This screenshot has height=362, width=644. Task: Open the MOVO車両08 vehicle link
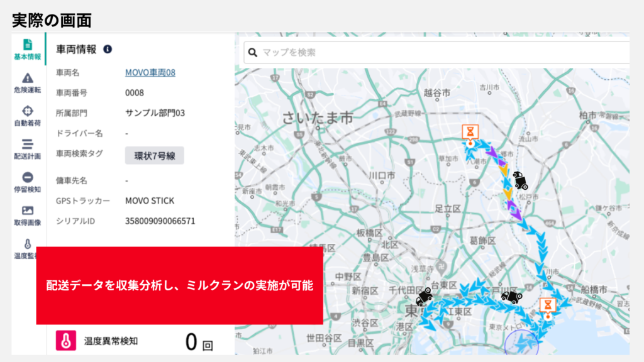coord(150,72)
